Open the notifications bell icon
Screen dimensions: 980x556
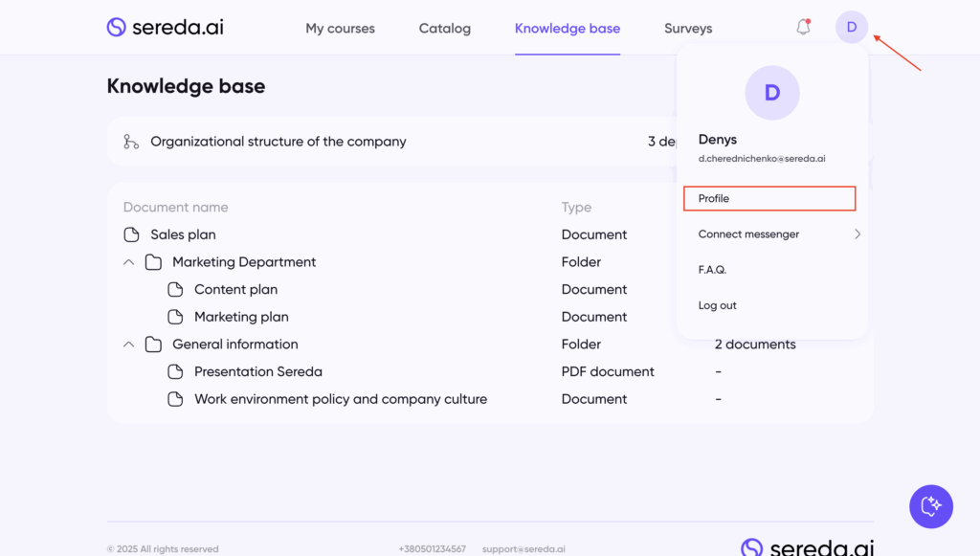(x=803, y=27)
